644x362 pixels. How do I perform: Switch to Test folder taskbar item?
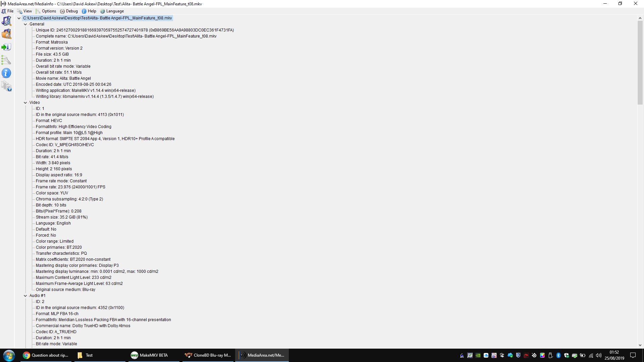click(x=100, y=355)
